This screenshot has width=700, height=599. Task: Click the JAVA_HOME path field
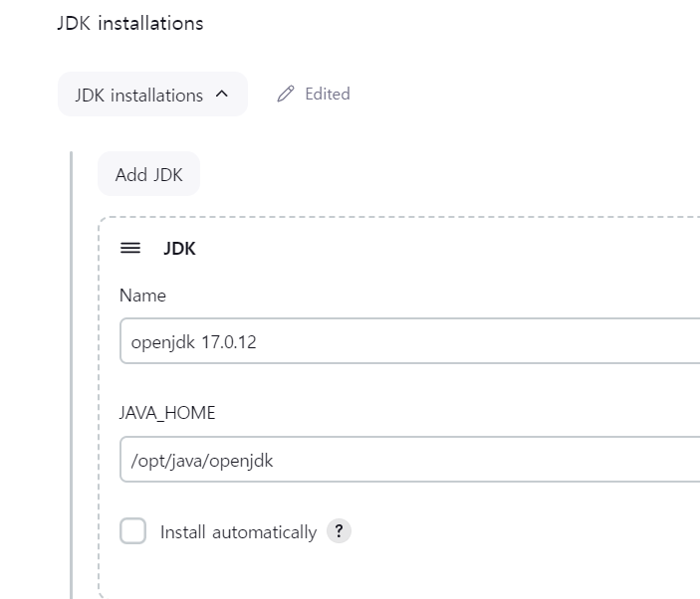[x=410, y=460]
